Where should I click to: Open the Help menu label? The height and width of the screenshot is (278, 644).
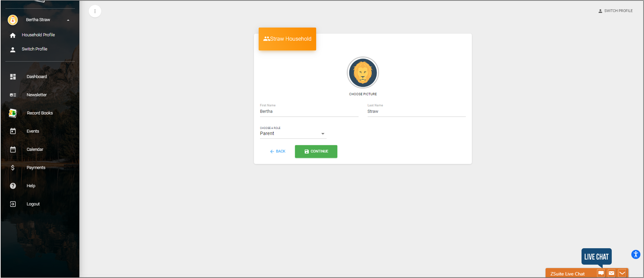pyautogui.click(x=31, y=186)
